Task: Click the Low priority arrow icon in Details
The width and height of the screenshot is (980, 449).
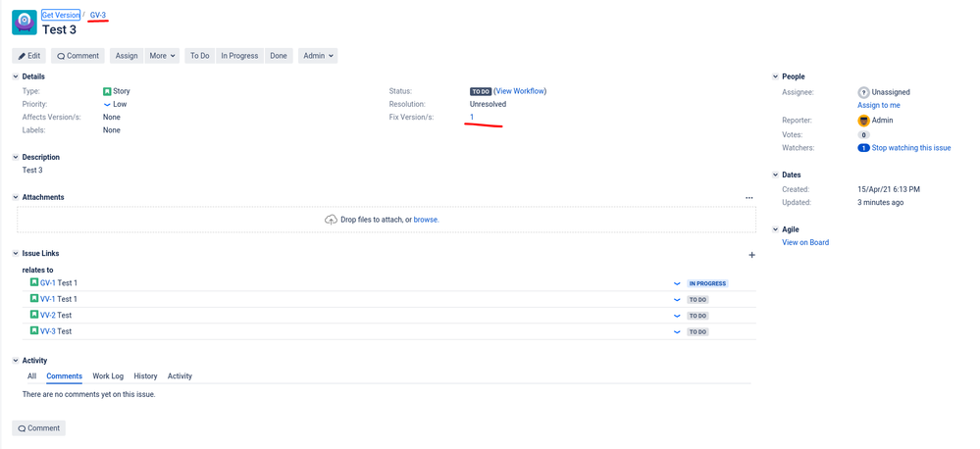Action: [x=107, y=104]
